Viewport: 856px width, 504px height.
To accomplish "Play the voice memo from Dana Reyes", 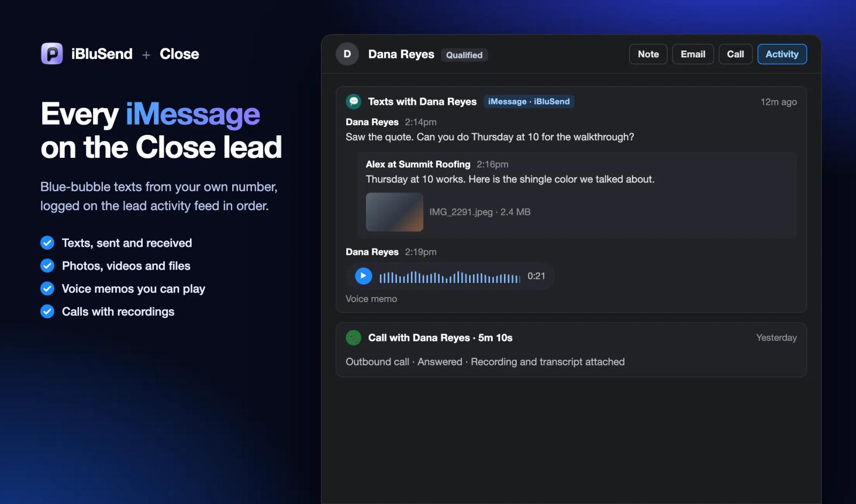I will click(363, 276).
